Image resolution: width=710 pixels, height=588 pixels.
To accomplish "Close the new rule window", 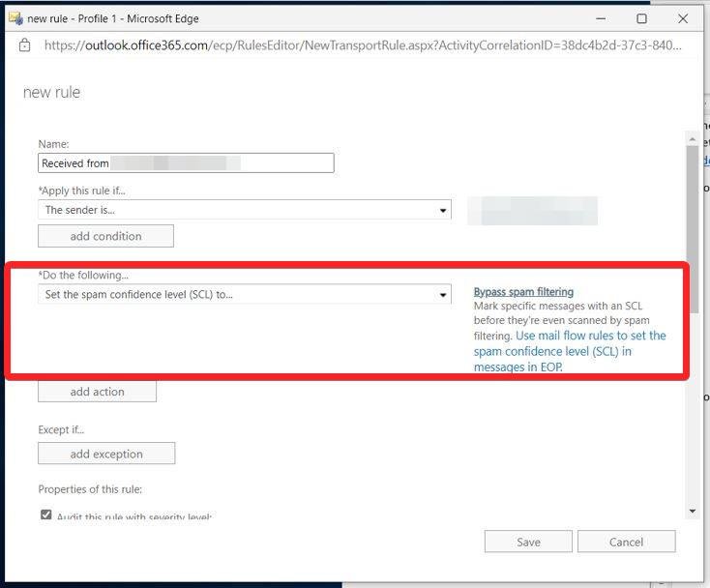I will pyautogui.click(x=683, y=18).
